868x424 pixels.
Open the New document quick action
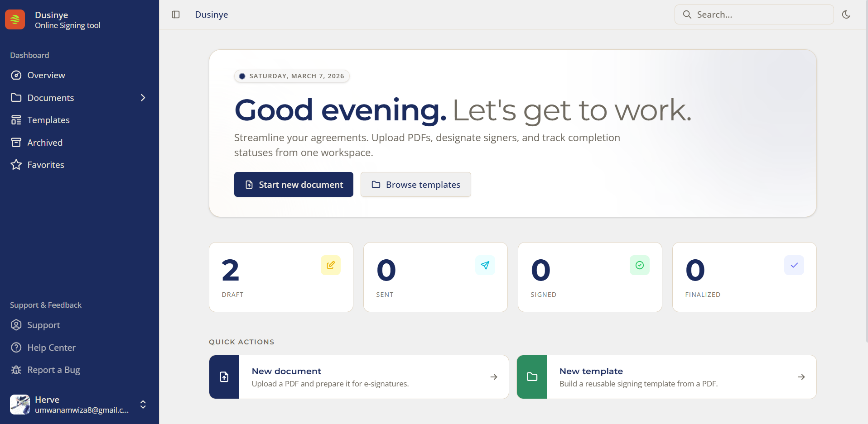358,377
